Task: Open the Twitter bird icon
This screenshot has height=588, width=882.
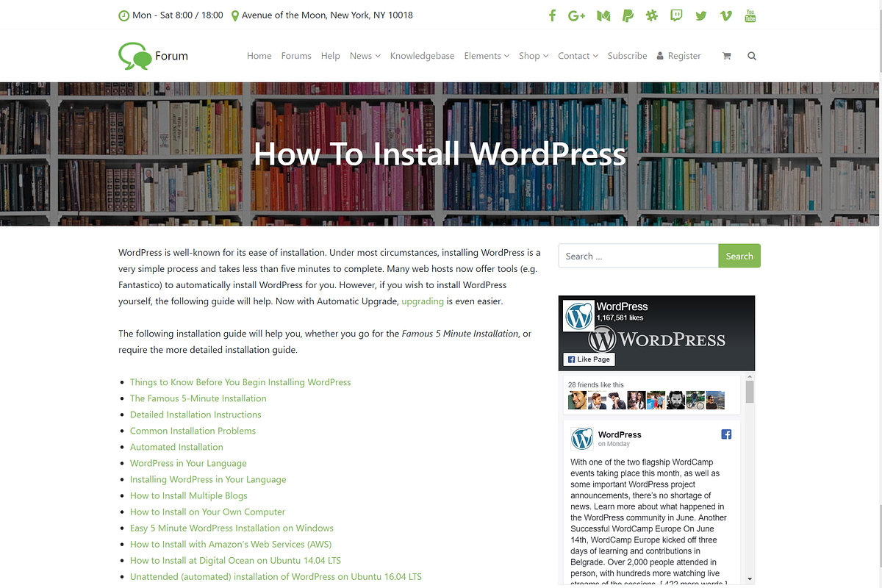Action: tap(701, 15)
